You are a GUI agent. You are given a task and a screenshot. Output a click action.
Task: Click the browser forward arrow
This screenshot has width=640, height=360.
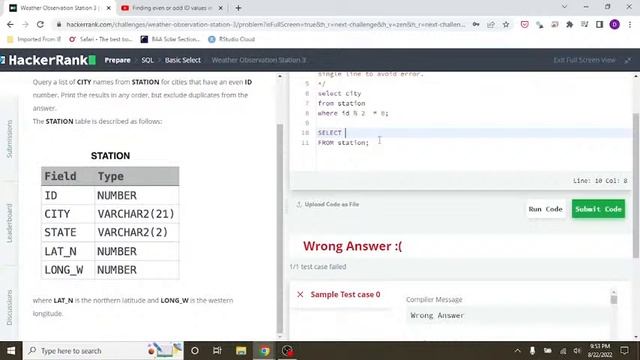(25, 24)
